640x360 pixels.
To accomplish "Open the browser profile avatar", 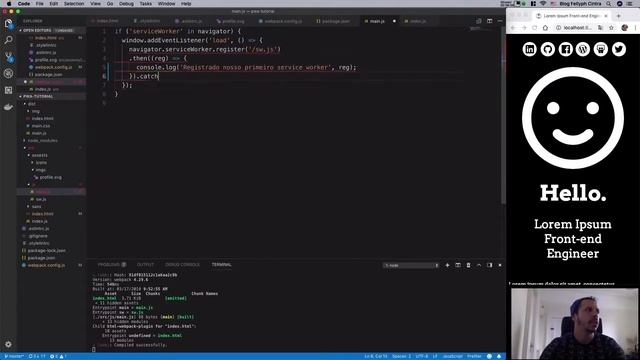I will 624,28.
